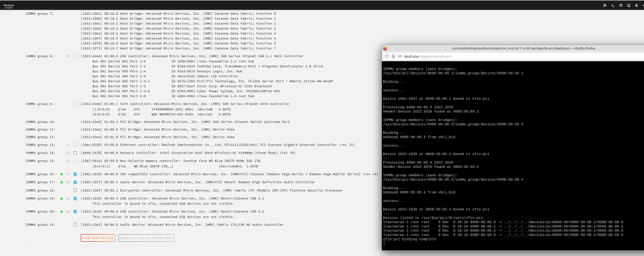The width and height of the screenshot is (644, 256).
Task: Uncheck group 19 USB controller 06:00.3 checkbox
Action: pos(75,199)
